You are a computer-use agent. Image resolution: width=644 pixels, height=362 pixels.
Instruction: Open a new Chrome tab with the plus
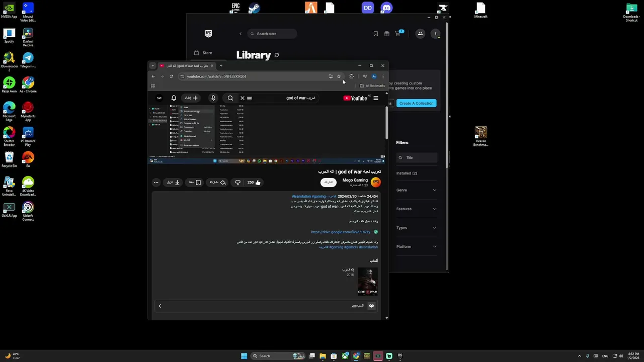point(221,65)
